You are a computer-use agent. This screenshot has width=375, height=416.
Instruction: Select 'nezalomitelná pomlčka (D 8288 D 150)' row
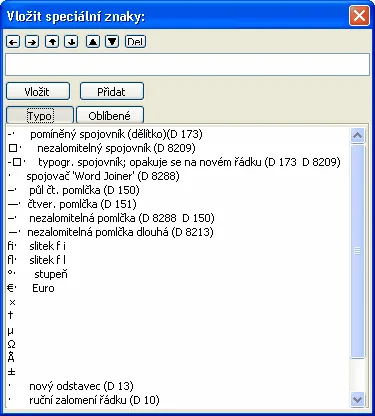click(178, 218)
